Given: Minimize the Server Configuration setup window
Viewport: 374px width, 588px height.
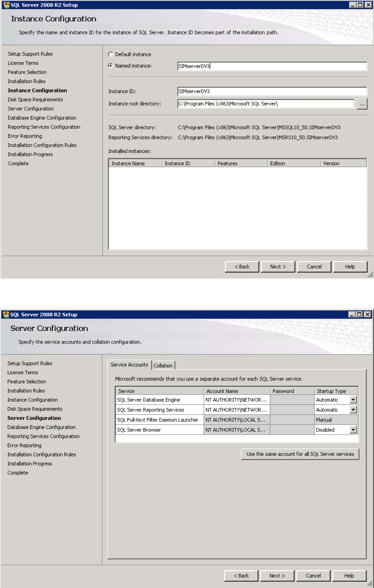Looking at the screenshot, I should [352, 314].
